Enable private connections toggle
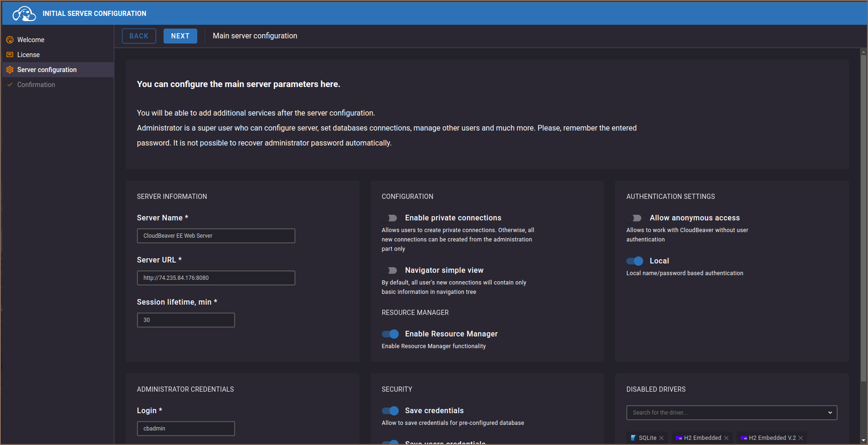 (389, 218)
